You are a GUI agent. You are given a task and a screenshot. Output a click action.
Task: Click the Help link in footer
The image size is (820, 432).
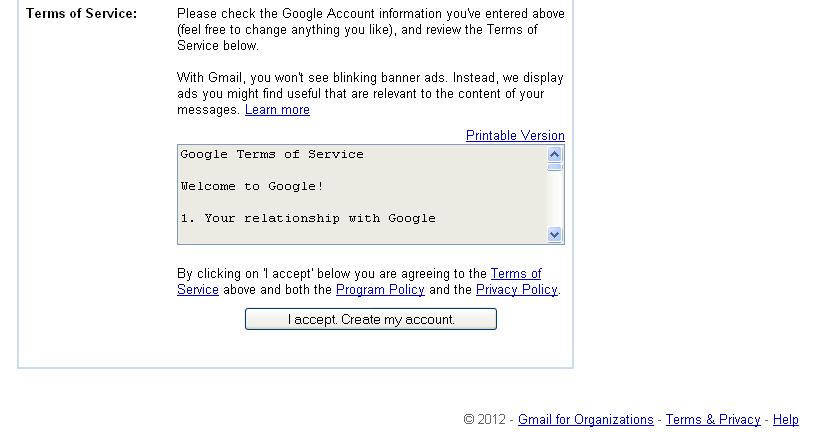pos(786,420)
